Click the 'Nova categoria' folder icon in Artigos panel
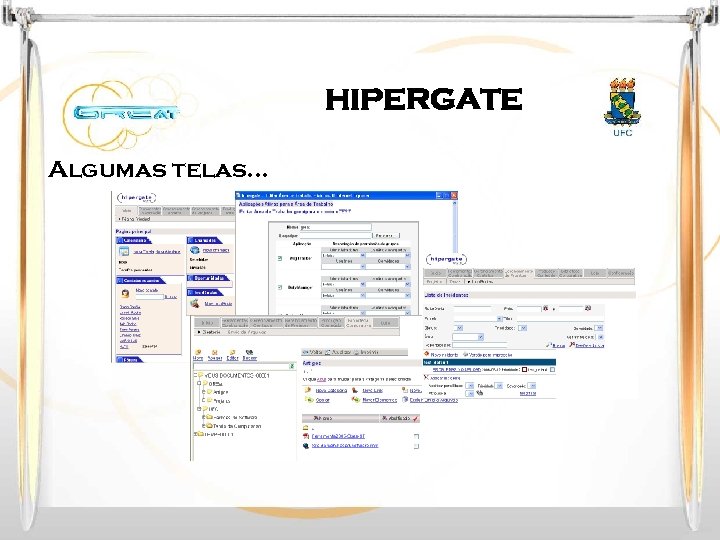 [x=308, y=390]
